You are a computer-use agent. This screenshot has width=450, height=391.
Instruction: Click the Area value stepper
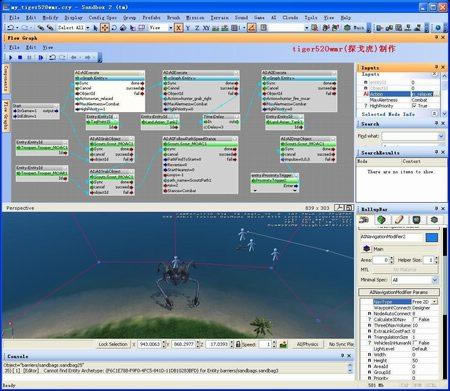pos(392,260)
